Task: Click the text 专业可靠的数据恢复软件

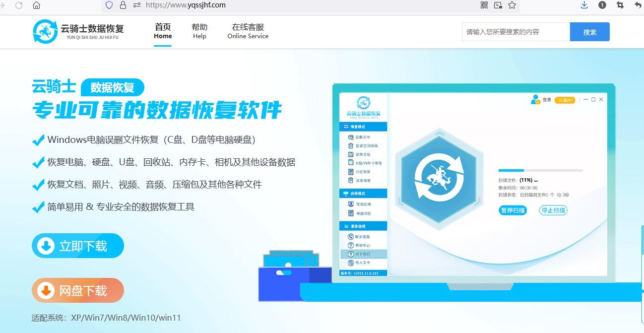Action: pyautogui.click(x=157, y=110)
